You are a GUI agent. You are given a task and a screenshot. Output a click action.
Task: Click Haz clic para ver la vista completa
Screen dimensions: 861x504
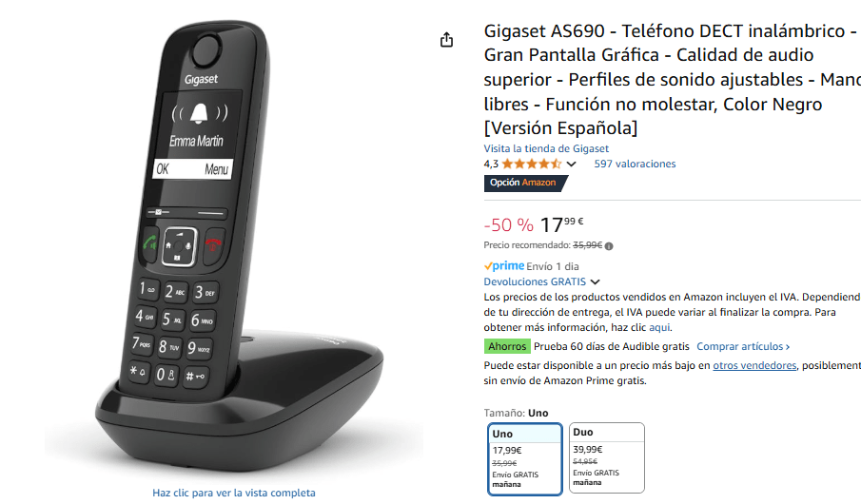234,493
